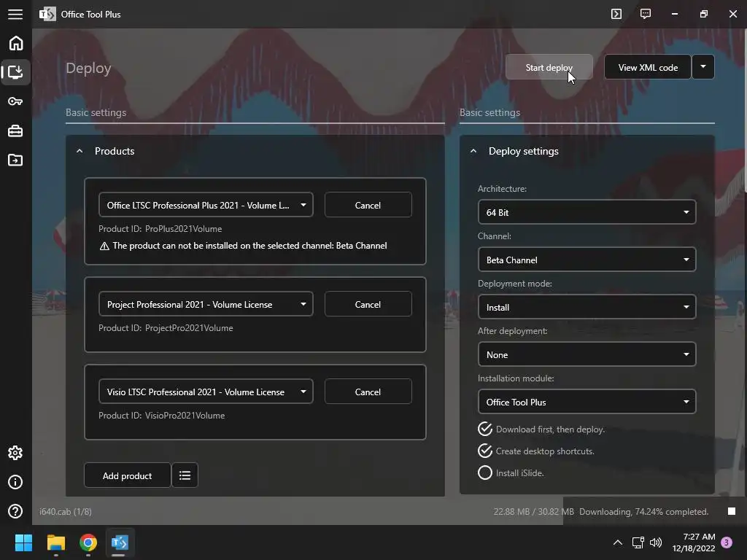The image size is (747, 560).
Task: Toggle Create desktop shortcuts option
Action: click(484, 451)
